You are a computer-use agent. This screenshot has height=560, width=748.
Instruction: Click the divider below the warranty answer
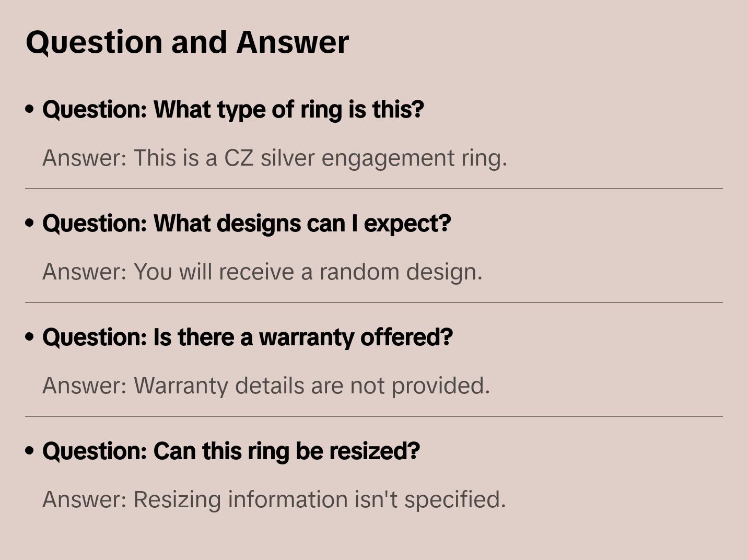(374, 416)
